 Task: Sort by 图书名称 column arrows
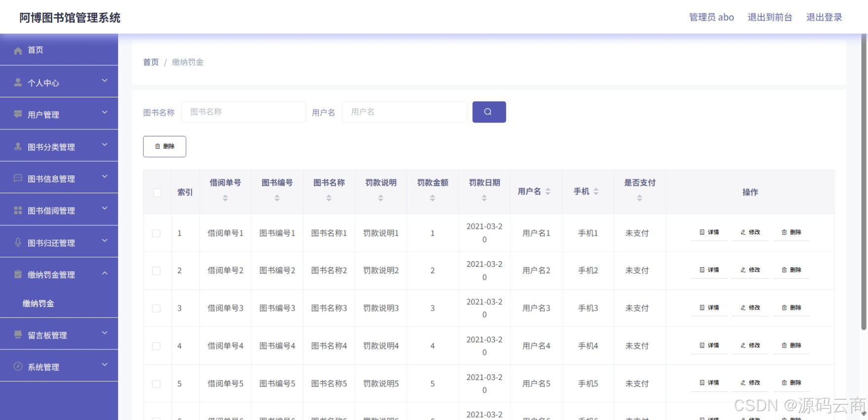click(x=329, y=198)
